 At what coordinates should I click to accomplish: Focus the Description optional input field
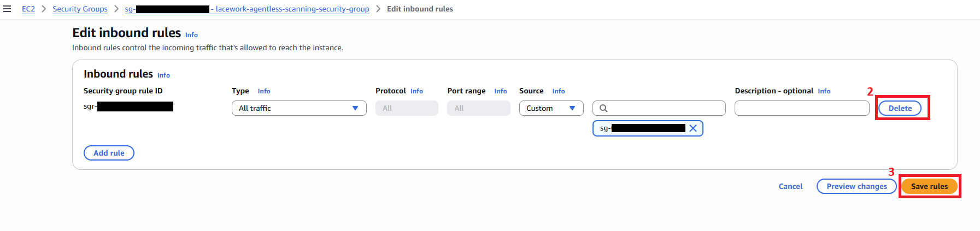pos(802,108)
